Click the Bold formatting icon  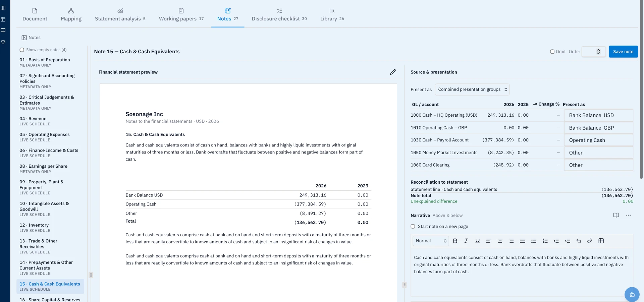click(x=455, y=241)
